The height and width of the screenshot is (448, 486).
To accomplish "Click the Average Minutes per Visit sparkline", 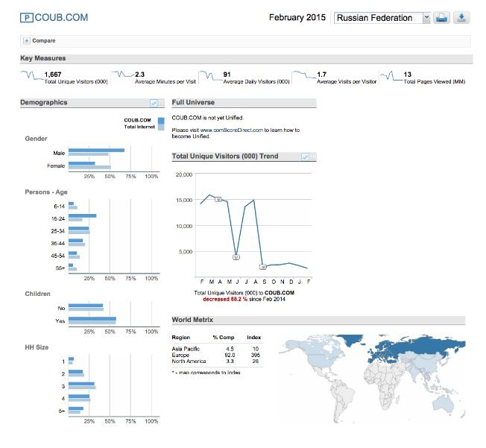I will 122,75.
